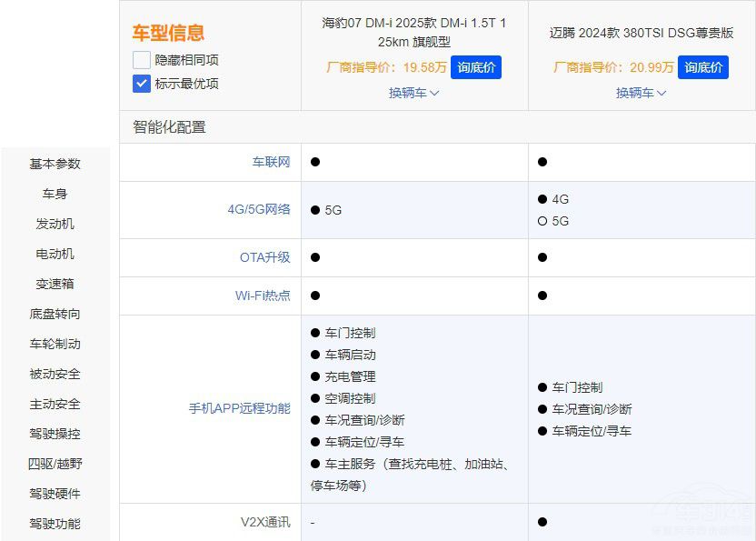This screenshot has width=756, height=541.
Task: Go to 变速箱 section
Action: (55, 284)
